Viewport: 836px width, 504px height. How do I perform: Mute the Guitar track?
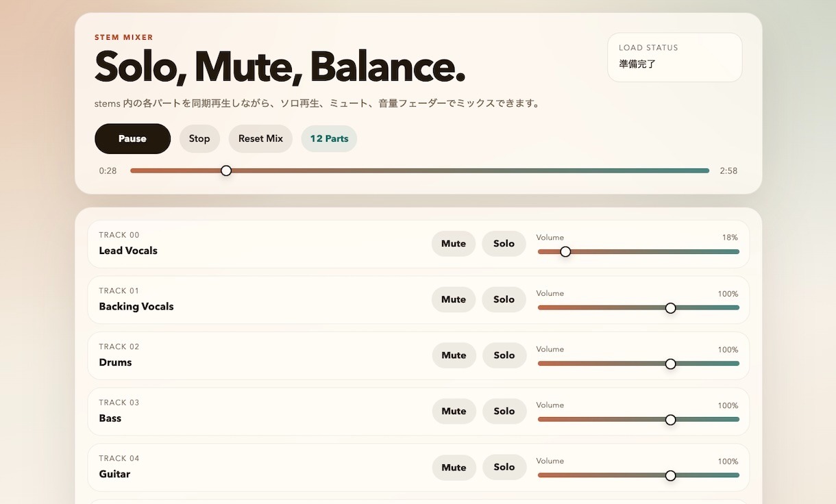453,468
